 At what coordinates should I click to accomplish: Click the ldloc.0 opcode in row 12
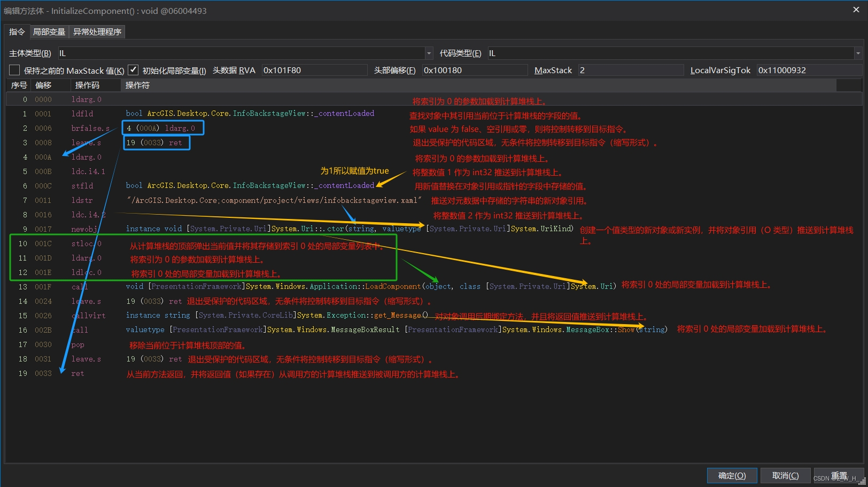pos(87,272)
